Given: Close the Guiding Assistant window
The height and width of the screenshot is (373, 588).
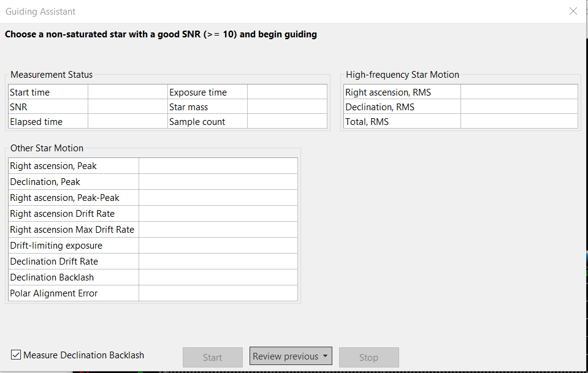Looking at the screenshot, I should [573, 11].
